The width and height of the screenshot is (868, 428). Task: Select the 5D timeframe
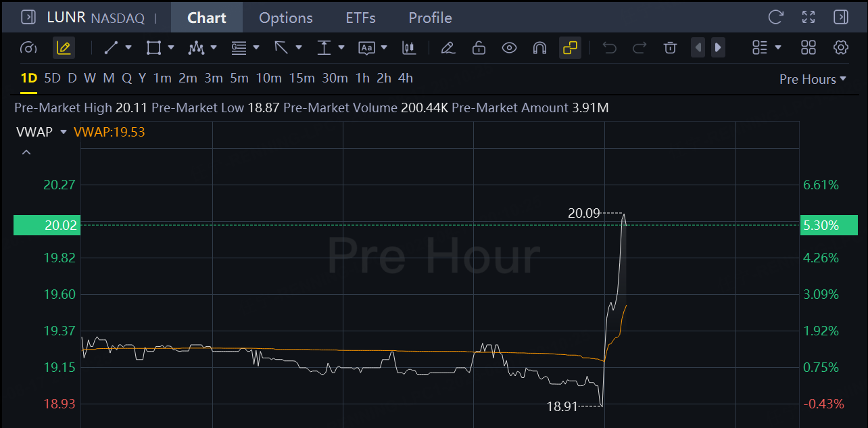(x=52, y=78)
